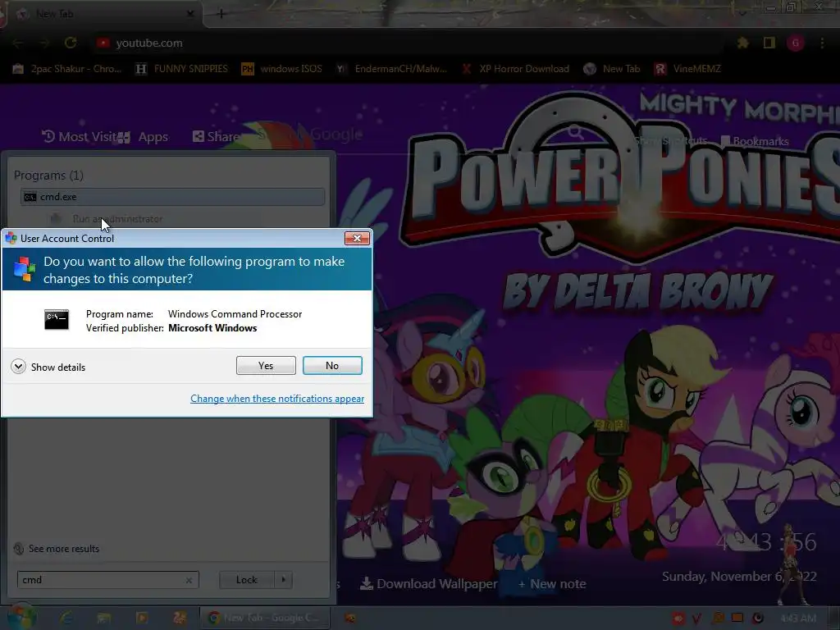Open the arrow menu next to Lock
The height and width of the screenshot is (630, 840).
coord(283,580)
